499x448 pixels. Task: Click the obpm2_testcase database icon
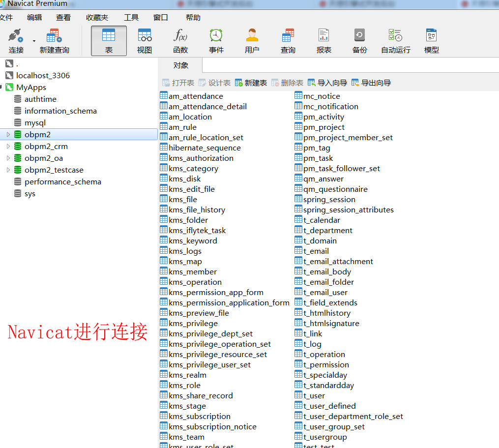point(18,170)
